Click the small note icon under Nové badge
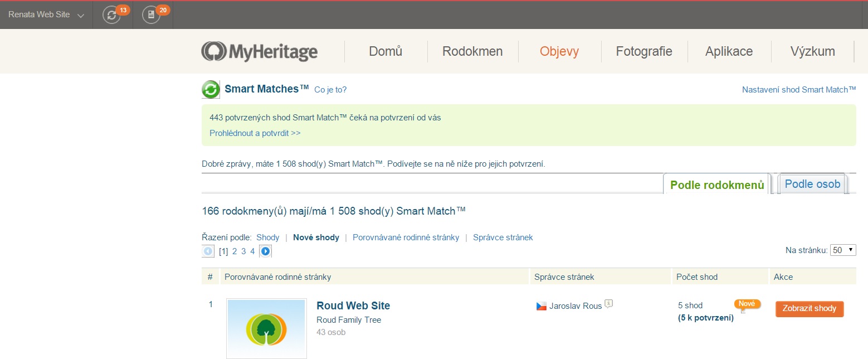This screenshot has height=359, width=868. (x=743, y=311)
